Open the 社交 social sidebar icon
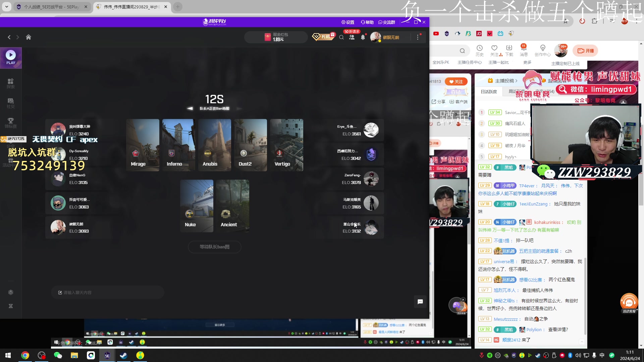Screen dimensions: 644x362 click(x=11, y=103)
